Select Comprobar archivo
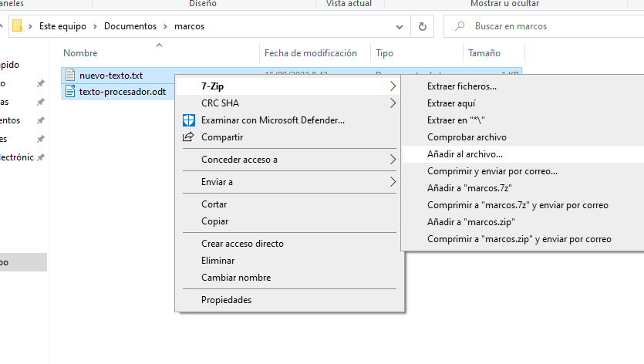The height and width of the screenshot is (364, 644). [x=523, y=137]
